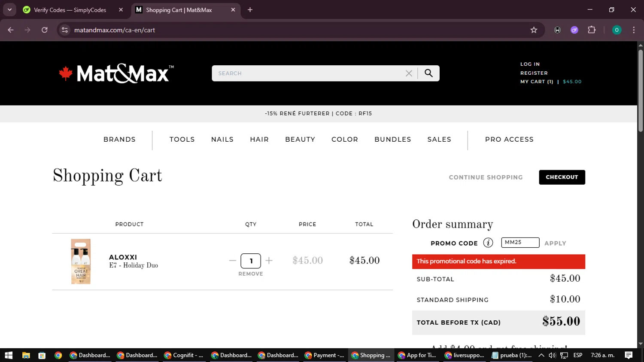Open Microsoft Store taskbar icon
This screenshot has width=644, height=362.
tap(42, 355)
